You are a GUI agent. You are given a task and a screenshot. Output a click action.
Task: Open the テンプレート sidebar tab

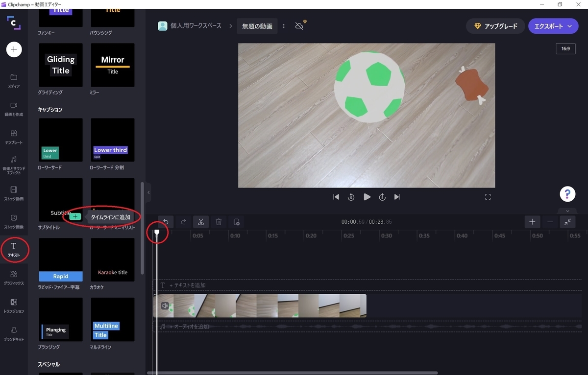[x=14, y=137]
